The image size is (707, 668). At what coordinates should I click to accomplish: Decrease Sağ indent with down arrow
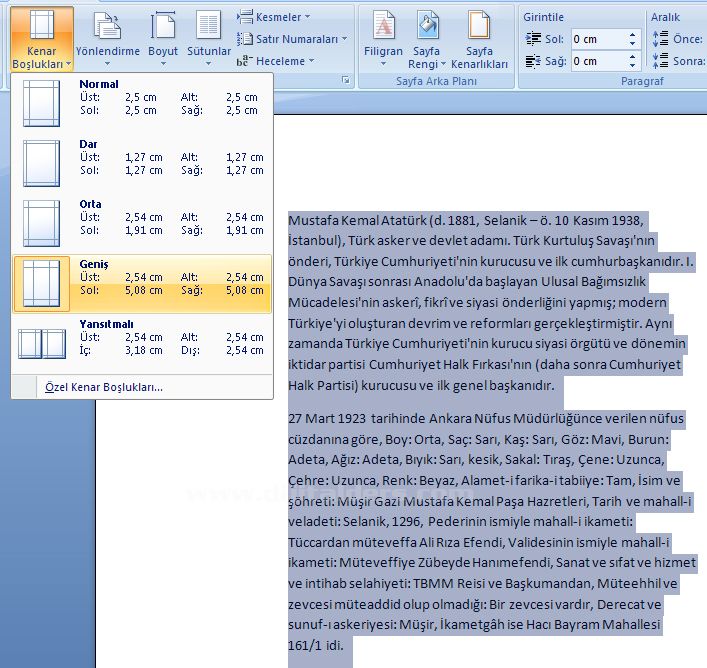633,66
